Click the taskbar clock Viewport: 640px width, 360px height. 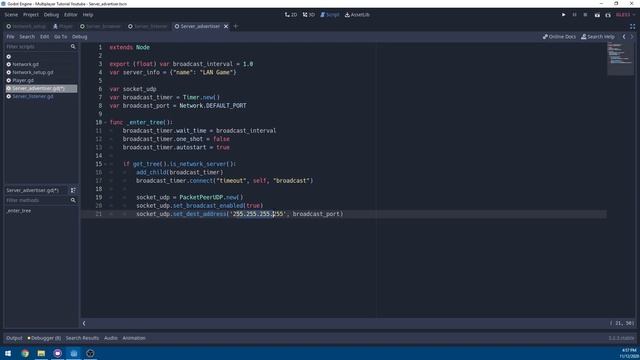point(629,353)
